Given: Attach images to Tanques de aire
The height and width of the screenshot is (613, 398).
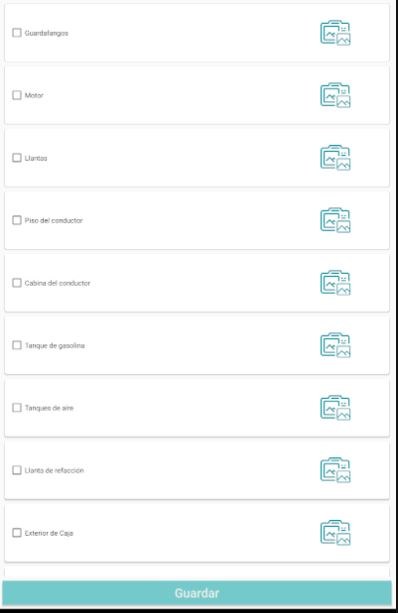Looking at the screenshot, I should click(335, 408).
